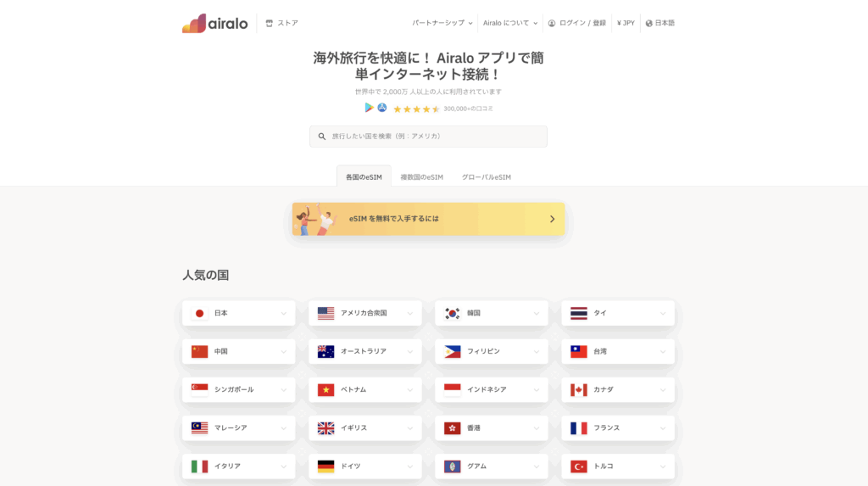Viewport: 868px width, 486px height.
Task: Click the Hong Kong flag icon
Action: tap(453, 427)
